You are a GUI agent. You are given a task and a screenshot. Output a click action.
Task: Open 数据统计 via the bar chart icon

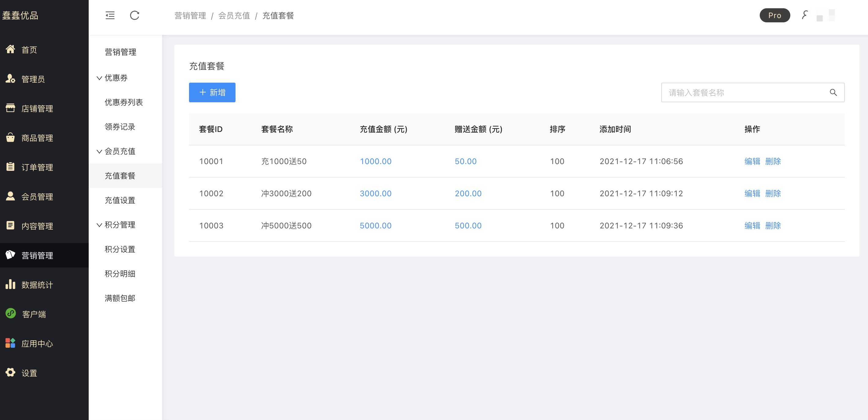pos(10,284)
